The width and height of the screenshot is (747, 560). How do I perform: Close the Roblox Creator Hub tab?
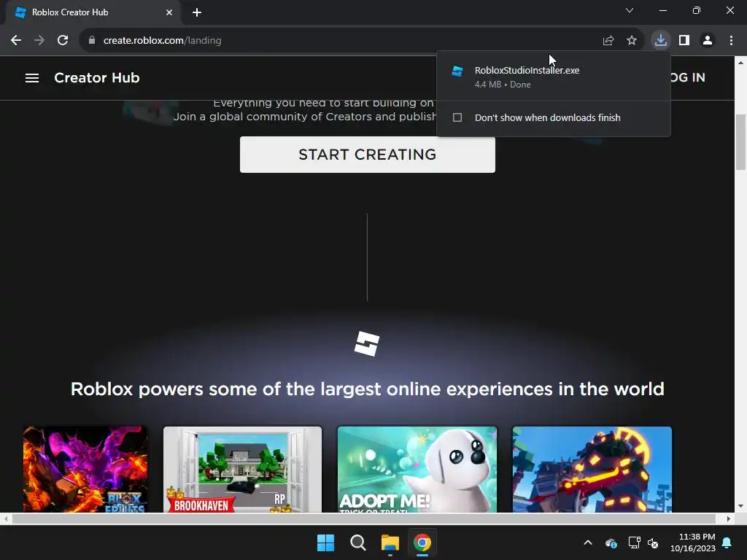pos(169,12)
